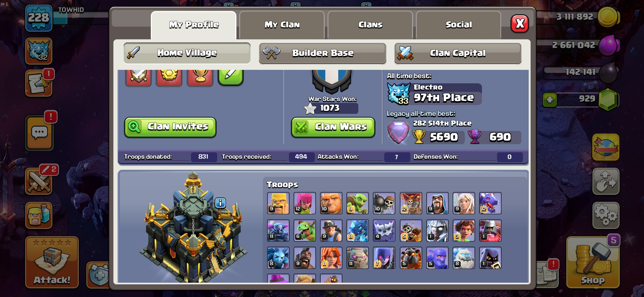The image size is (644, 297).
Task: Open the settings gears icon
Action: tap(606, 215)
